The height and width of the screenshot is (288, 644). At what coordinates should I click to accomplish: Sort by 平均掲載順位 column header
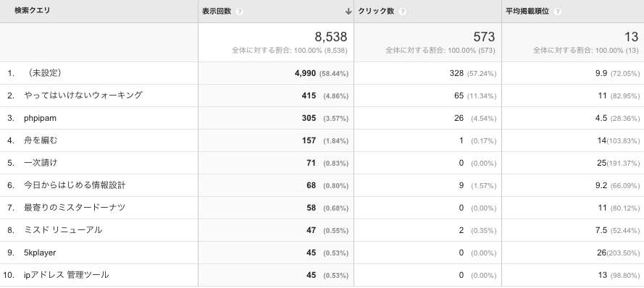(527, 12)
